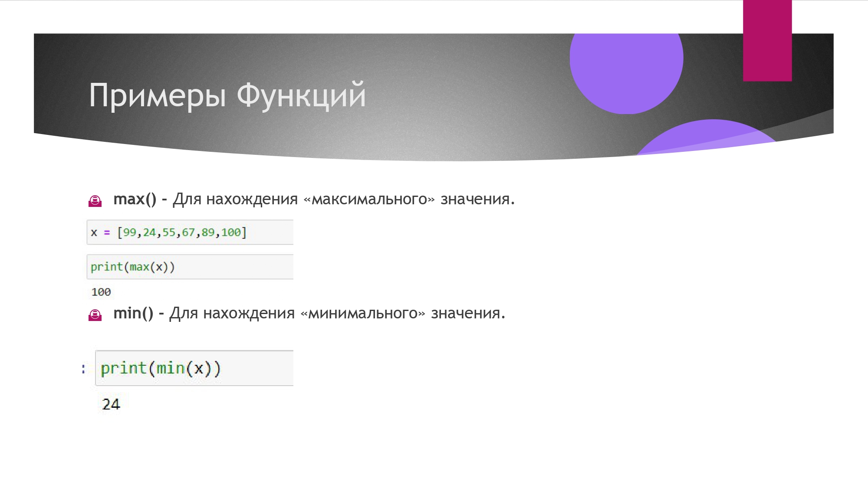Click the output value '100'
This screenshot has height=488, width=868.
101,292
